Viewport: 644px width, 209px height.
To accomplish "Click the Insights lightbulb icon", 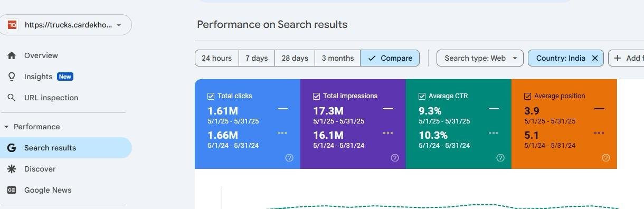I will tap(12, 77).
